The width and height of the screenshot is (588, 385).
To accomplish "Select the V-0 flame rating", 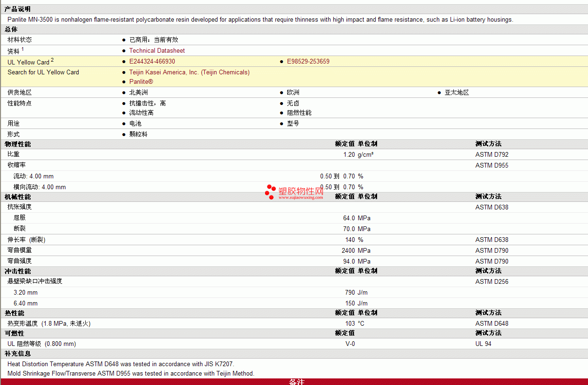I will (350, 344).
